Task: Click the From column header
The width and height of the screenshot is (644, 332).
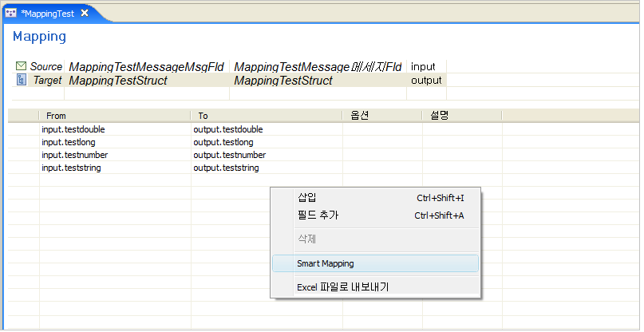Action: coord(115,116)
